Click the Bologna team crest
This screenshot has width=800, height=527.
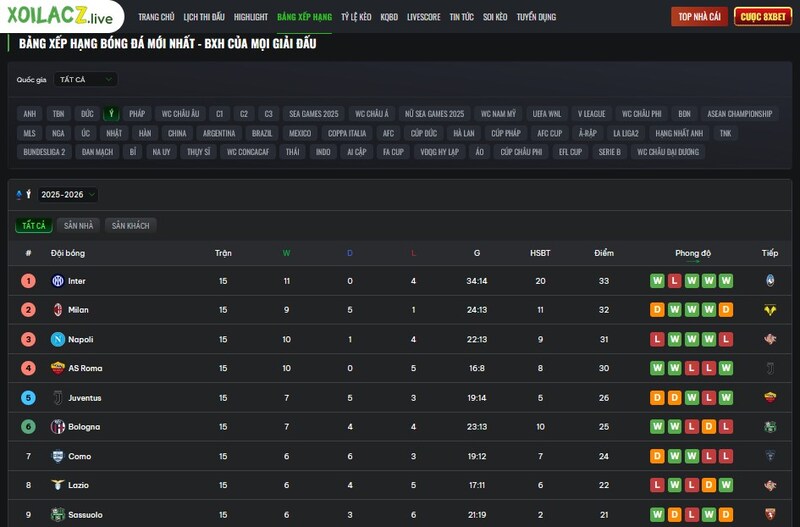58,427
